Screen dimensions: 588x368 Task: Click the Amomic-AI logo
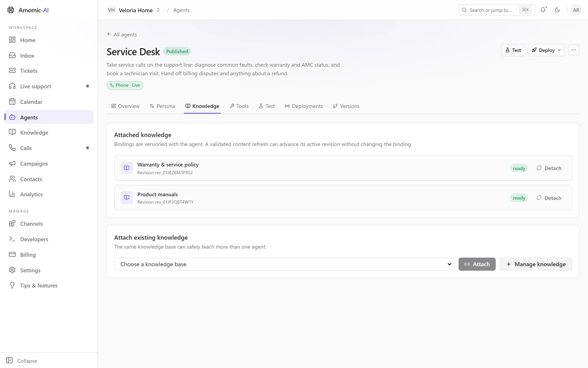point(28,10)
